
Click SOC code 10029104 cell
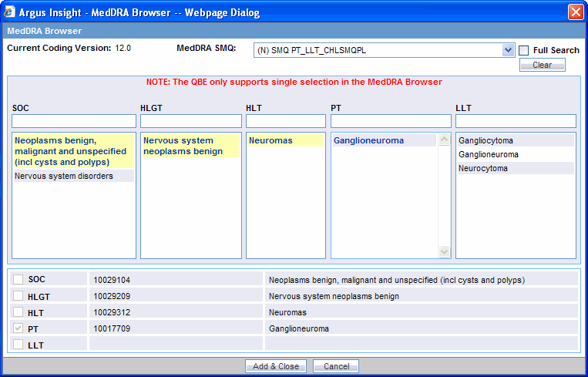[x=176, y=280]
